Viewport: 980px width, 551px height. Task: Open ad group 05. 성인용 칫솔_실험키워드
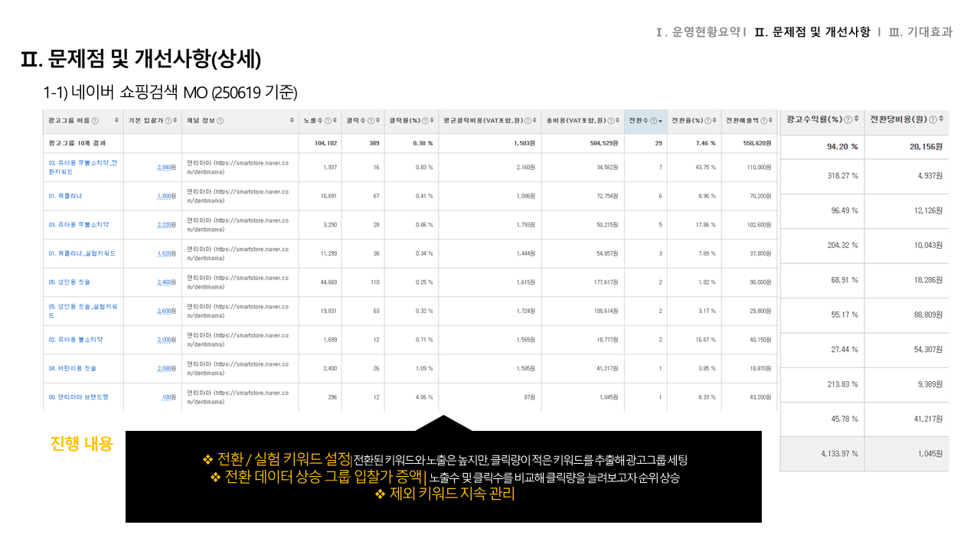[83, 310]
